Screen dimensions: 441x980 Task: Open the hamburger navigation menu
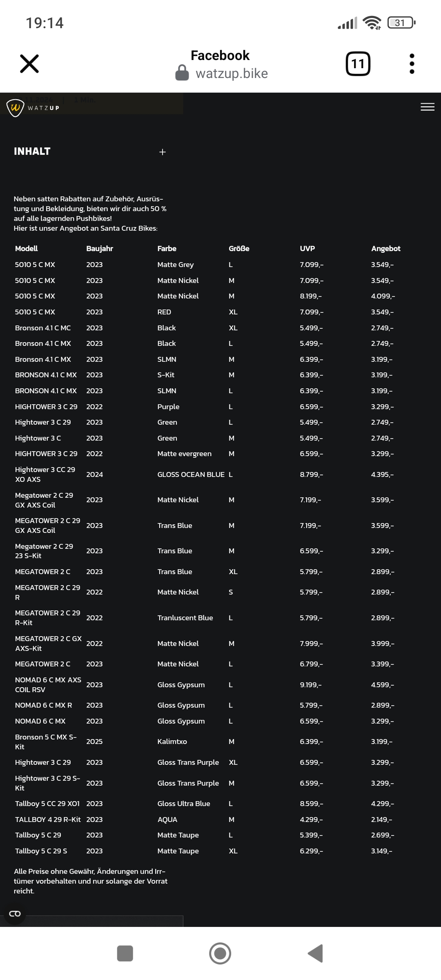coord(427,107)
